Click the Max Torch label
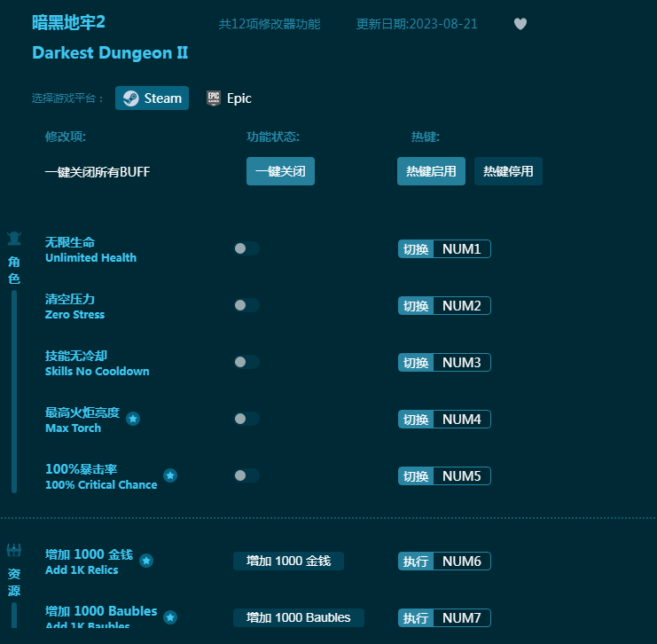This screenshot has width=657, height=644. coord(74,428)
